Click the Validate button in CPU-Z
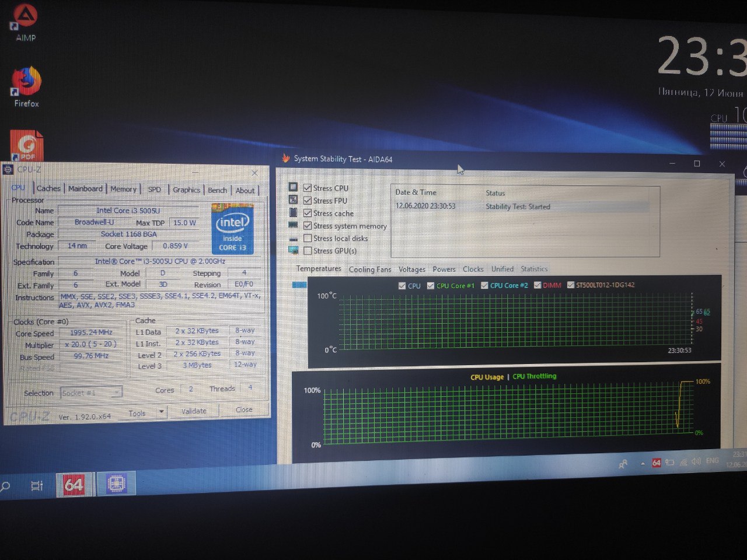This screenshot has height=560, width=747. pos(194,411)
